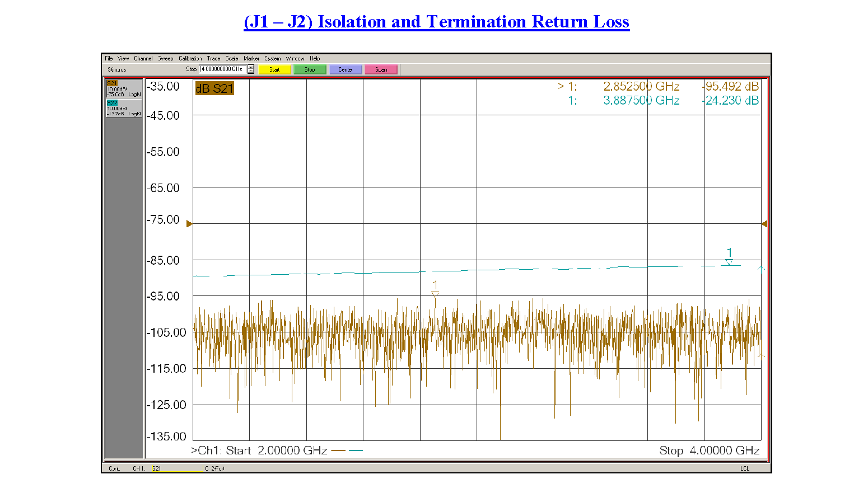Viewport: 868px width, 493px height.
Task: Open the Sweep menu
Action: [x=165, y=58]
